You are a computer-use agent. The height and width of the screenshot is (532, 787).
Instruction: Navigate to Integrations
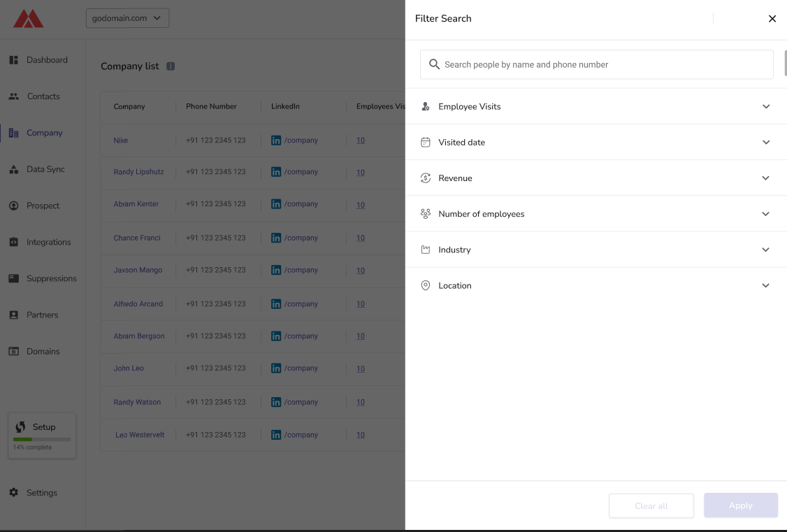click(49, 242)
